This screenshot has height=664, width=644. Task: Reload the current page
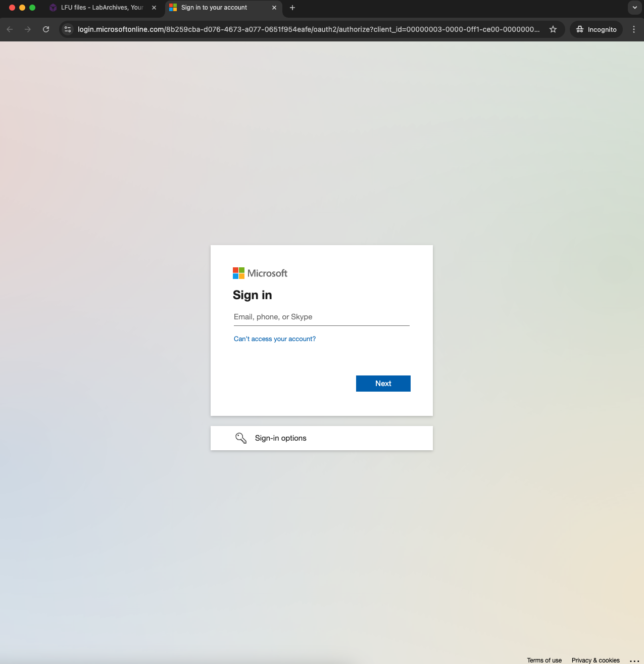[46, 29]
